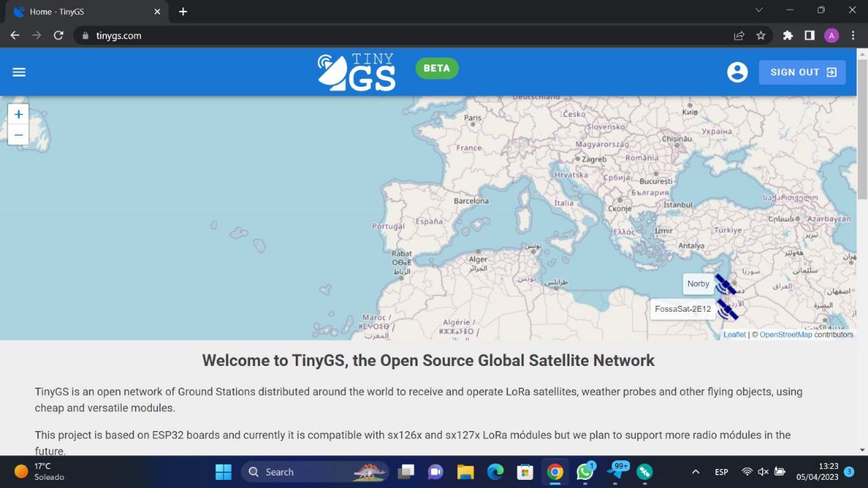Viewport: 868px width, 488px height.
Task: Expand the tab search dropdown arrow
Action: point(759,10)
